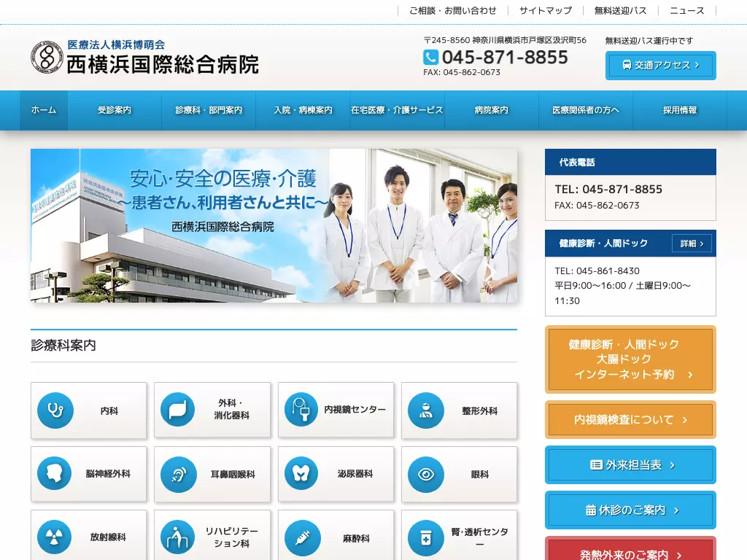Click the calendar icon on 休診のご案内 button
The image size is (747, 560).
click(x=591, y=510)
